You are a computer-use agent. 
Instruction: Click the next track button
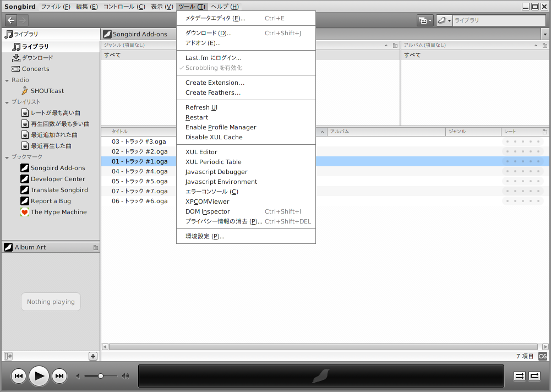click(x=59, y=376)
